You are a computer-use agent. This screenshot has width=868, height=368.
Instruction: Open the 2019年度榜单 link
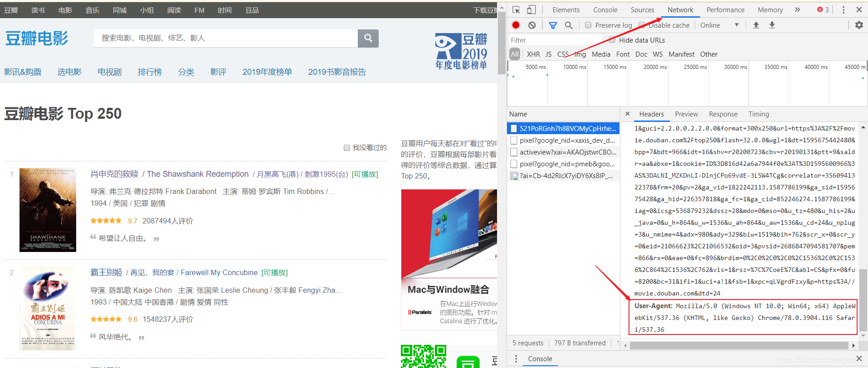pos(267,72)
